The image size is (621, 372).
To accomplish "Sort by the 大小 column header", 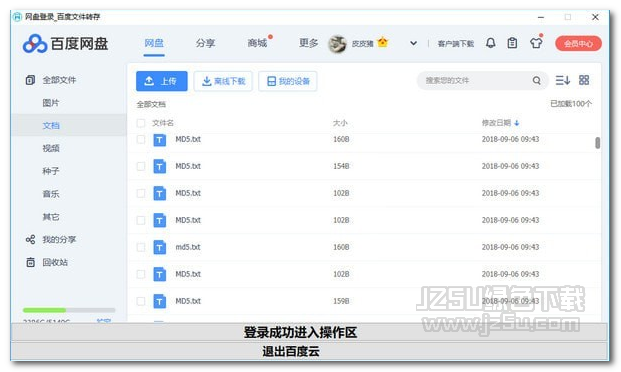I will [x=340, y=123].
